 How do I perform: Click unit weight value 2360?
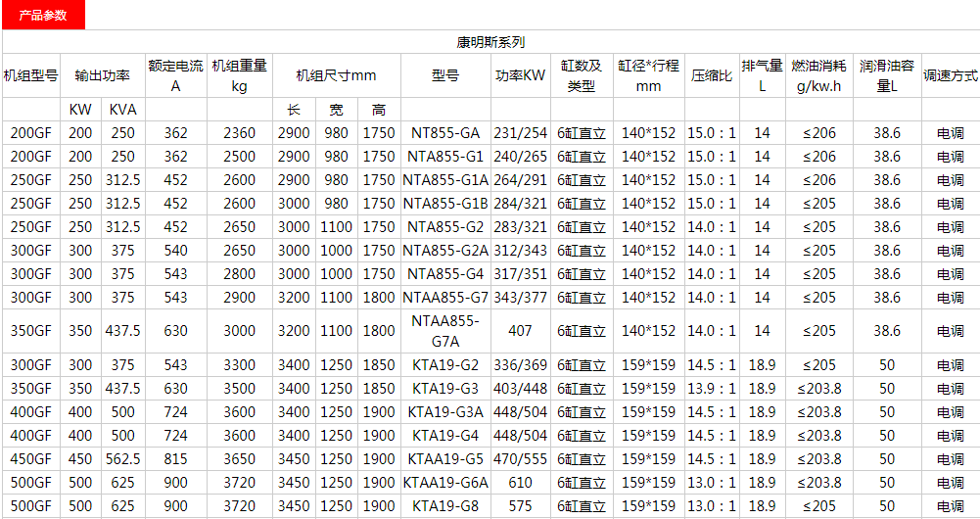[240, 133]
